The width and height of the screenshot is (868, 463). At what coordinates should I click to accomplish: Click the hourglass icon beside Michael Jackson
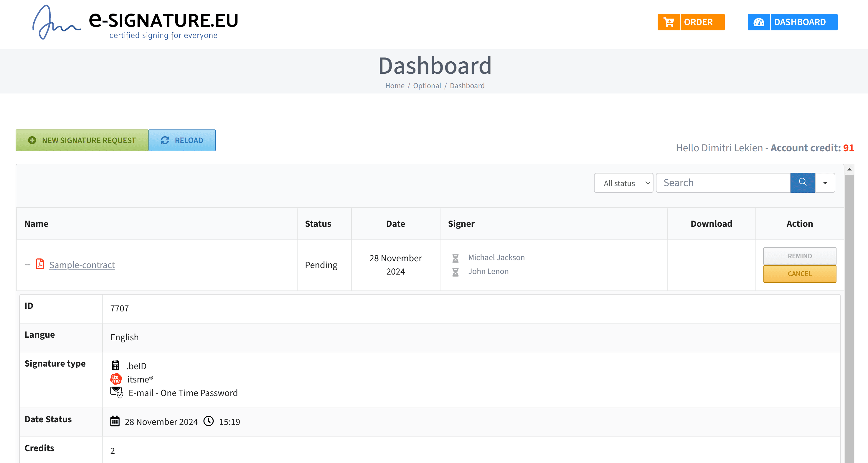coord(455,258)
